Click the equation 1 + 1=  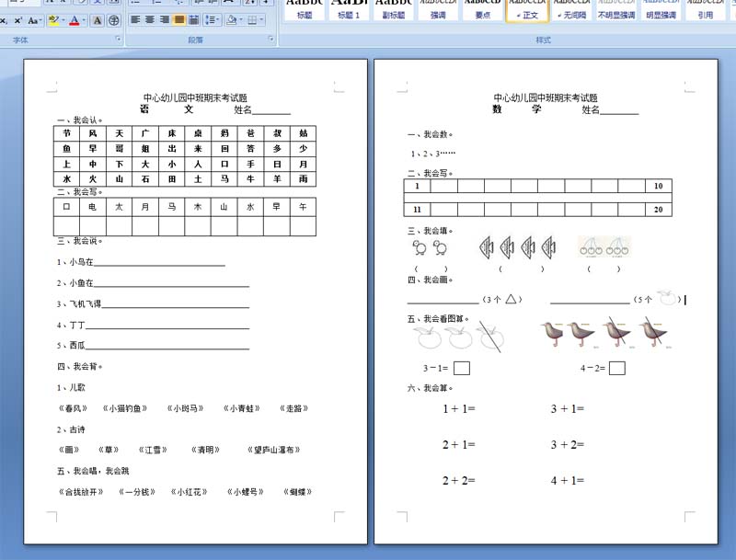(458, 409)
